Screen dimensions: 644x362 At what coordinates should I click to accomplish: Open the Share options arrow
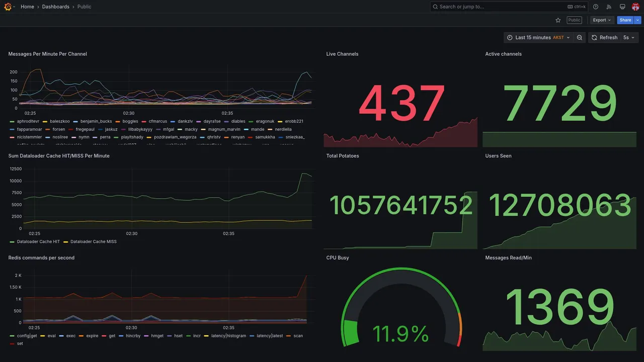[x=638, y=20]
